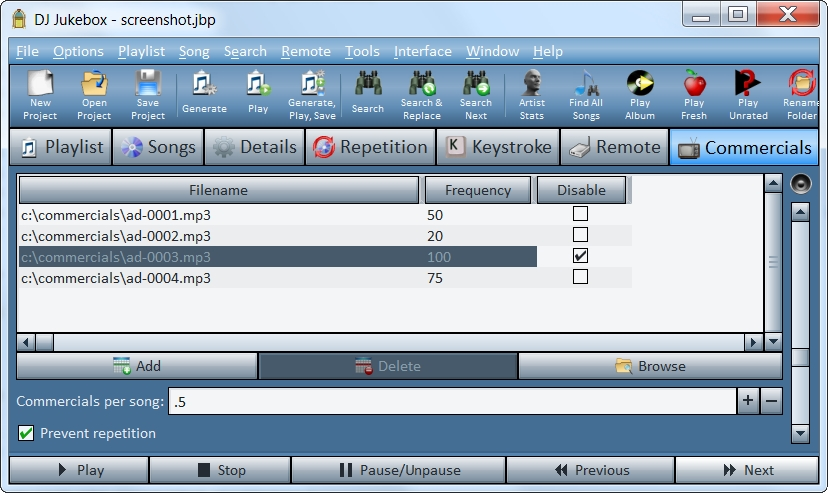
Task: Click the Play Album disc icon
Action: point(640,83)
